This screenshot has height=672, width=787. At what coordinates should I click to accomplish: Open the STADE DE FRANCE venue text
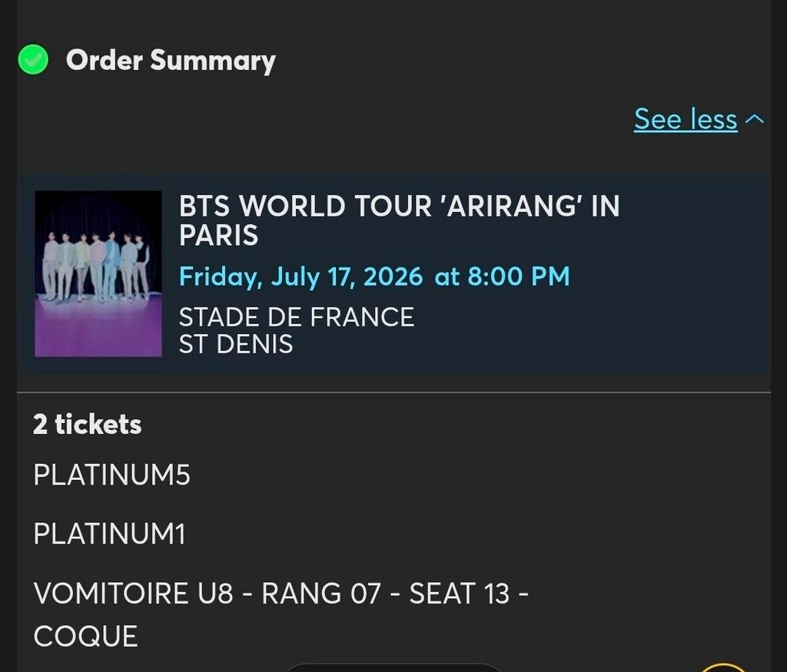(x=297, y=317)
